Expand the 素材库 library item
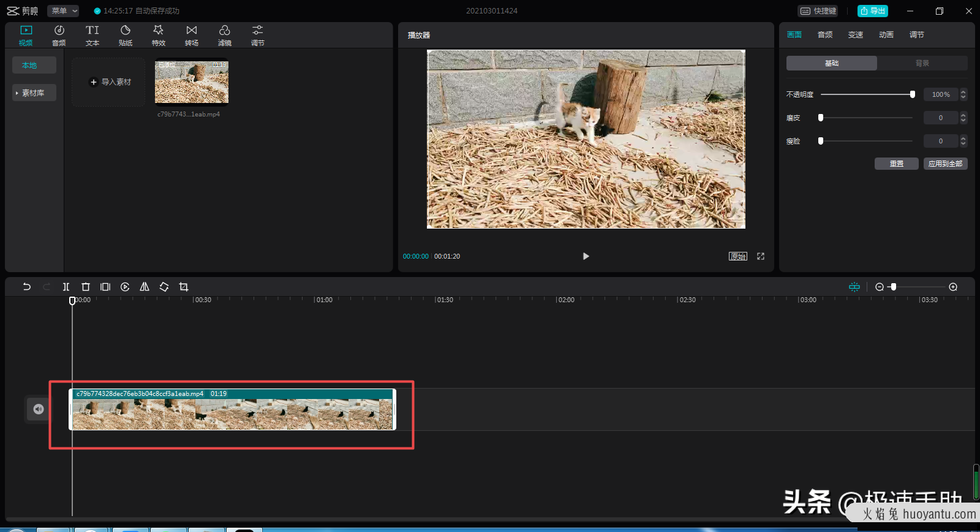 34,93
